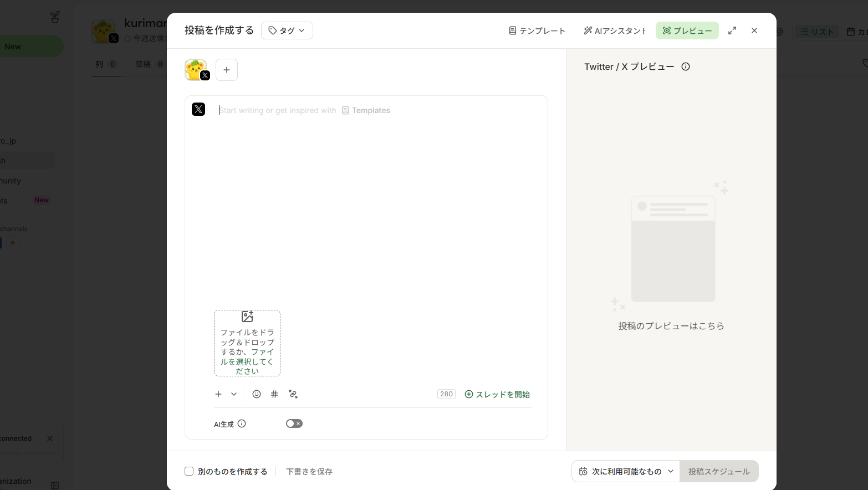Screen dimensions: 868x490
Task: Open テンプレート in the header
Action: [537, 30]
